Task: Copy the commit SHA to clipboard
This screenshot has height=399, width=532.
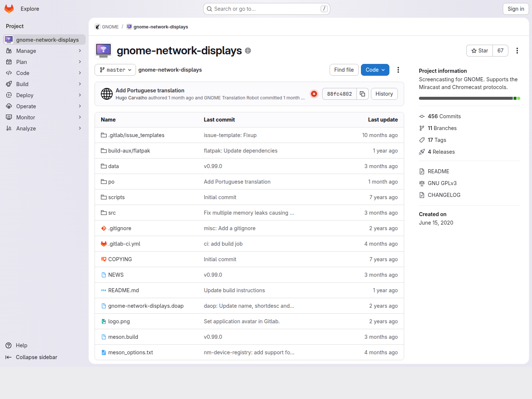Action: 362,94
